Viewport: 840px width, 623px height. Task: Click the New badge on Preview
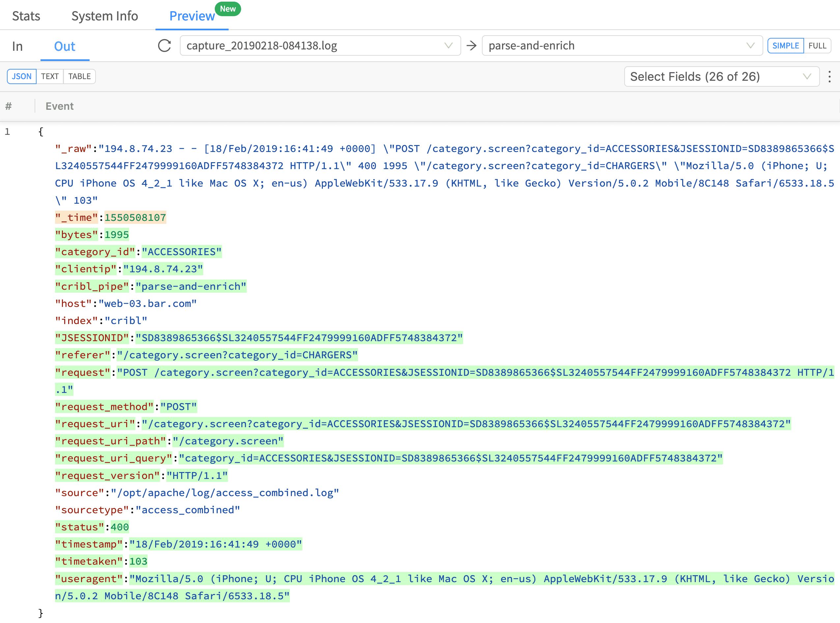(228, 9)
